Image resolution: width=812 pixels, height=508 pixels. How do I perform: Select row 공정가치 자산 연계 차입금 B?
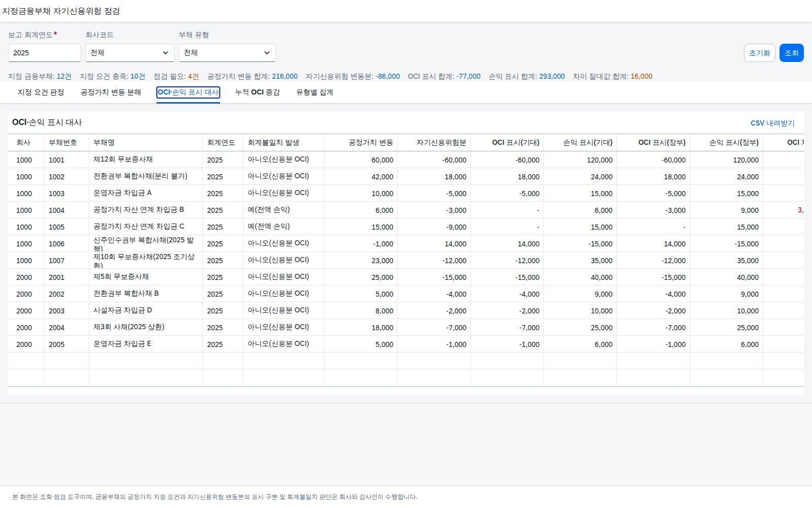click(406, 210)
